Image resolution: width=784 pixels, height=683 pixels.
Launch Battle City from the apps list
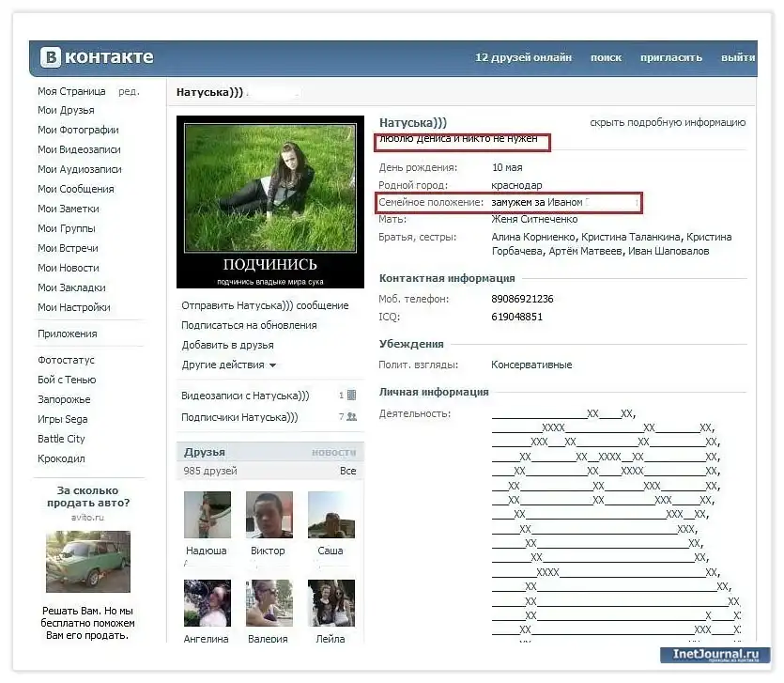61,439
